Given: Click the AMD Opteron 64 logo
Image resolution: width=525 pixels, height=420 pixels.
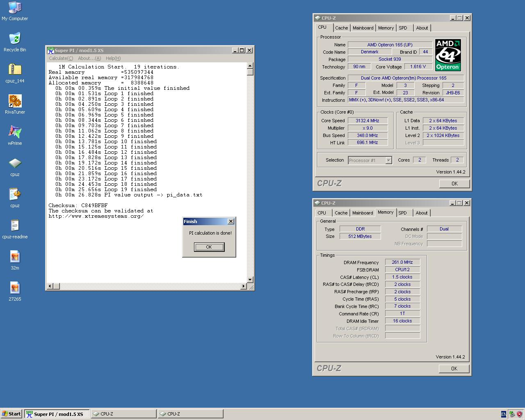Looking at the screenshot, I should (x=448, y=55).
